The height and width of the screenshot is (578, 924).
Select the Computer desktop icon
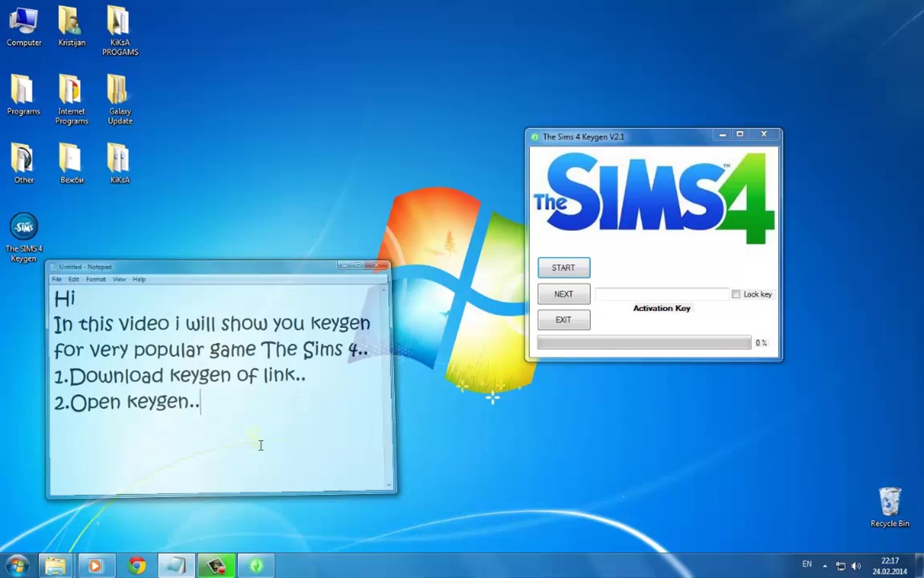[24, 27]
